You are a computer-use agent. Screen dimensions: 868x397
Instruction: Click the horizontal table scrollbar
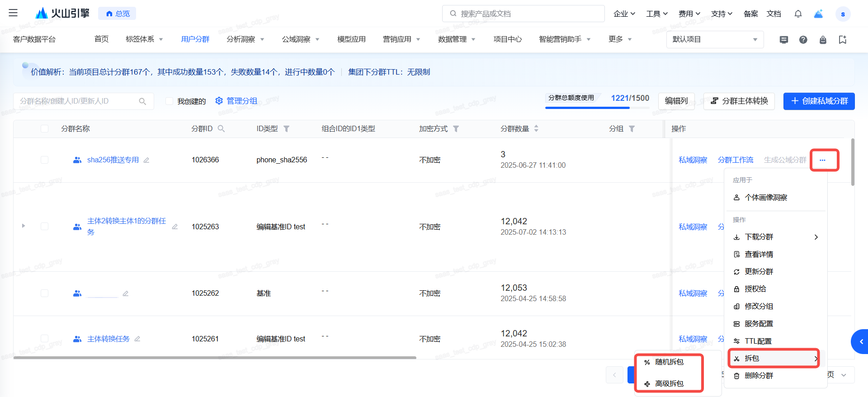[x=215, y=358]
